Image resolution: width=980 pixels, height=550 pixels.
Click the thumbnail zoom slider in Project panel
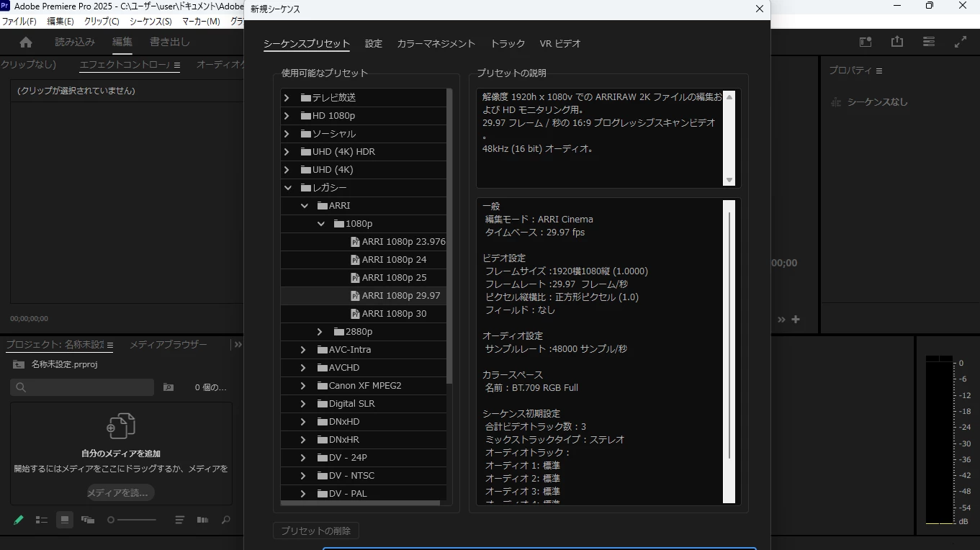pyautogui.click(x=132, y=520)
